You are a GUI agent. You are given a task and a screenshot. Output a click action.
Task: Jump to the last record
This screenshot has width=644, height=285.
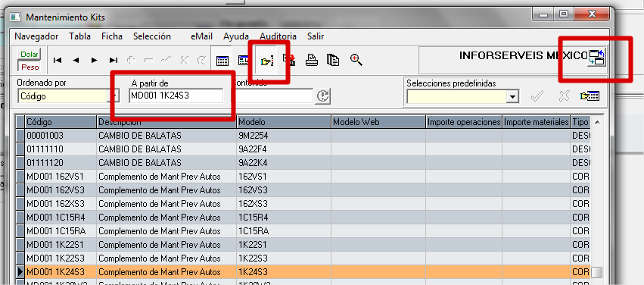pyautogui.click(x=114, y=61)
